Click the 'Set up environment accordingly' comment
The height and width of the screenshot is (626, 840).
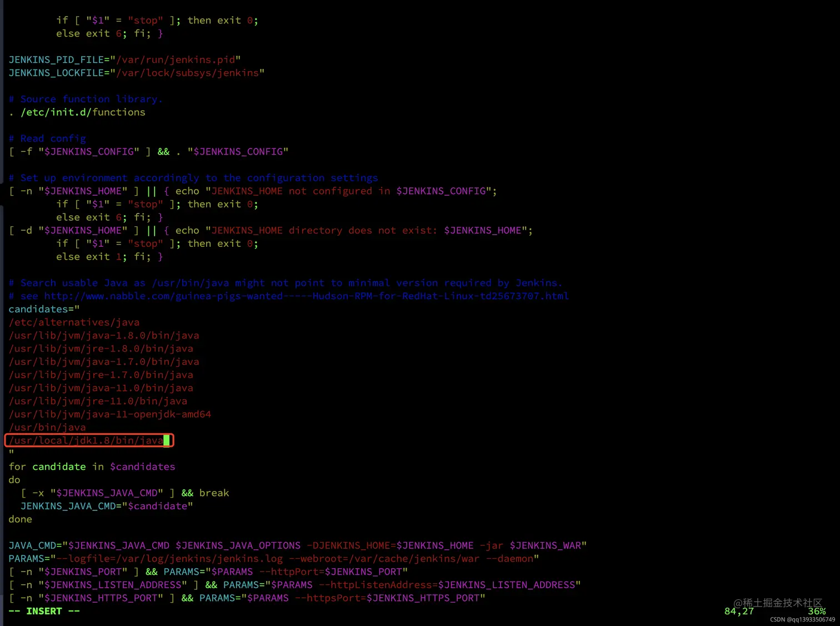(x=193, y=178)
